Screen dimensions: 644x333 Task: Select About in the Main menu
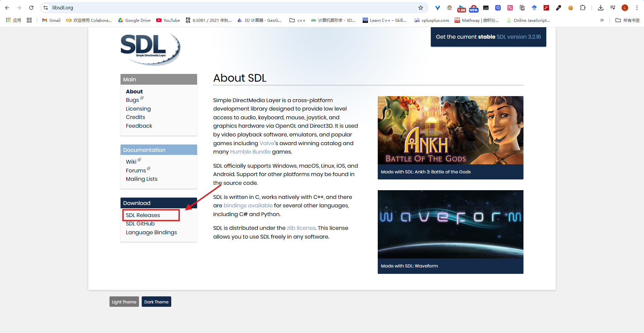point(134,91)
